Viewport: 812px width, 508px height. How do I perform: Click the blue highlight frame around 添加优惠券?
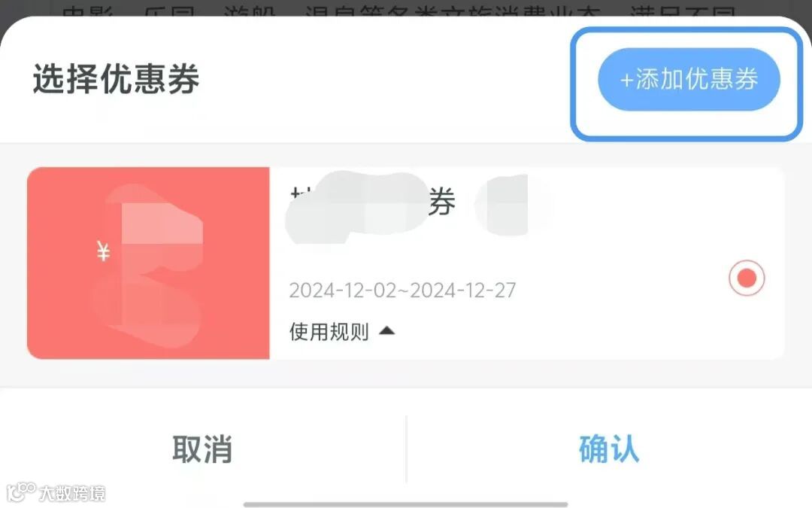pos(686,84)
